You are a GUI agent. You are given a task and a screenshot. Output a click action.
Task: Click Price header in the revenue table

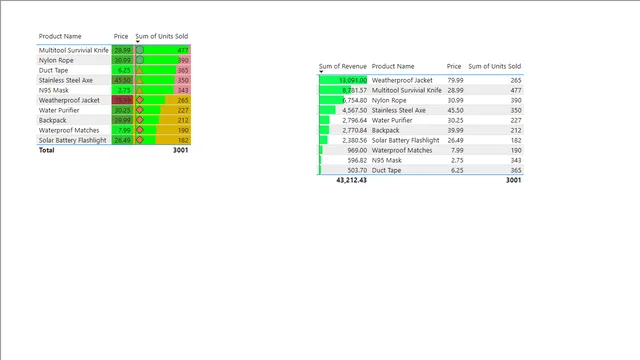pyautogui.click(x=453, y=66)
